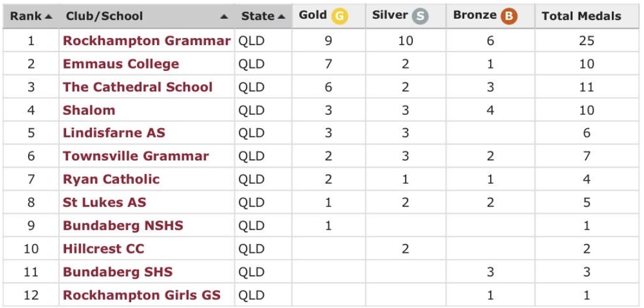Open the Shalom club link
This screenshot has height=308, width=644.
(89, 110)
